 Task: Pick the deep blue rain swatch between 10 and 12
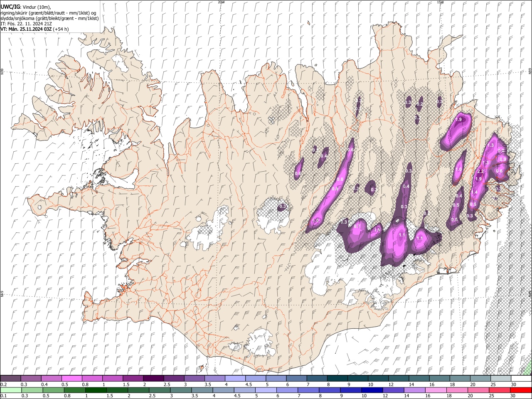372,390
